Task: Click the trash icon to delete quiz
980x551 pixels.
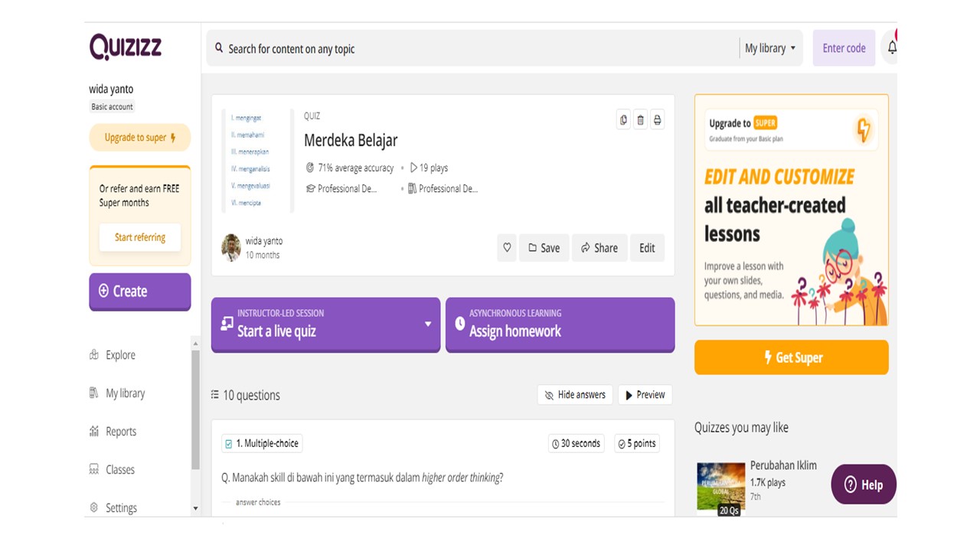Action: click(640, 120)
